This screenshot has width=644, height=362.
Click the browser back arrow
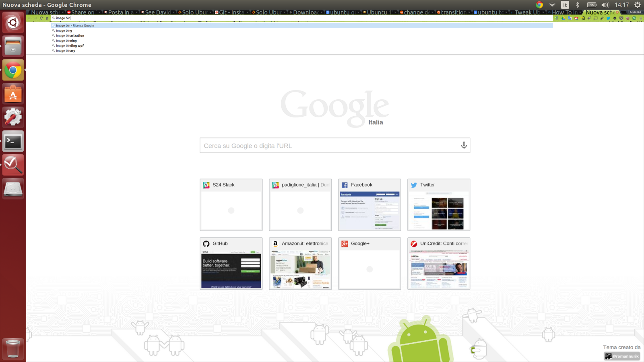(30, 18)
